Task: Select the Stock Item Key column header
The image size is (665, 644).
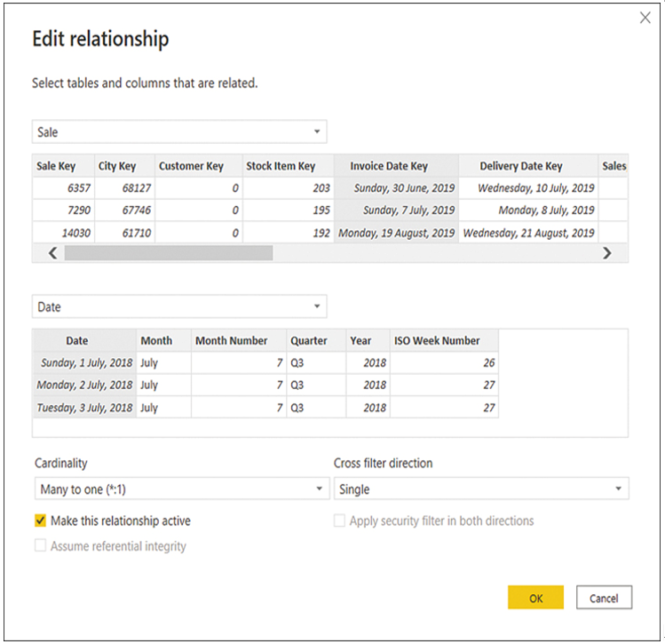Action: click(x=288, y=166)
